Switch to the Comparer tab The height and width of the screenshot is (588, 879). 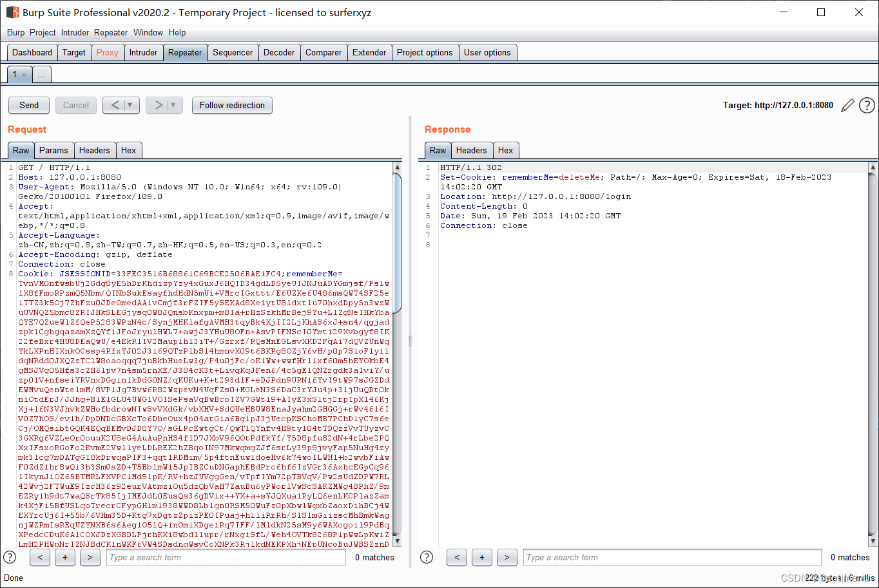324,53
